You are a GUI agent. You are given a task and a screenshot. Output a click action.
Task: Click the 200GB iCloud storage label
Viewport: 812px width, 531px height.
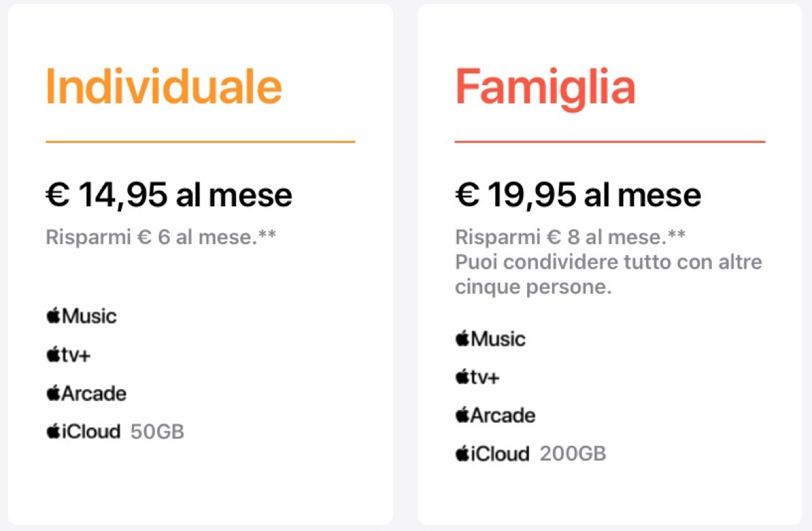coord(572,454)
